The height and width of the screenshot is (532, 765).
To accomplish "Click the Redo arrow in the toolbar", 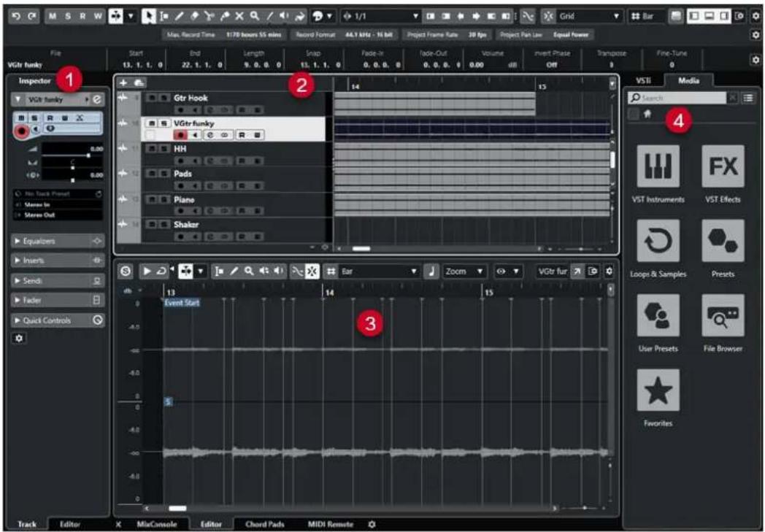I will [x=31, y=16].
